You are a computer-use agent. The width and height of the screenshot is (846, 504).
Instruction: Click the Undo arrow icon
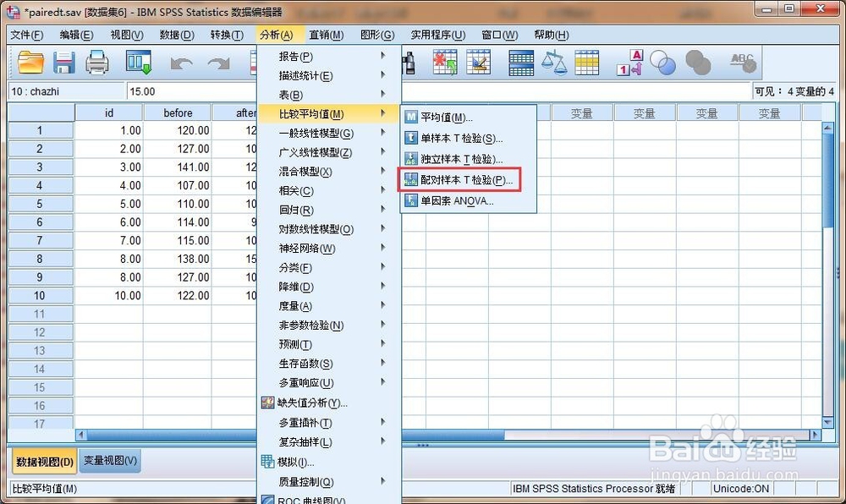click(x=181, y=63)
